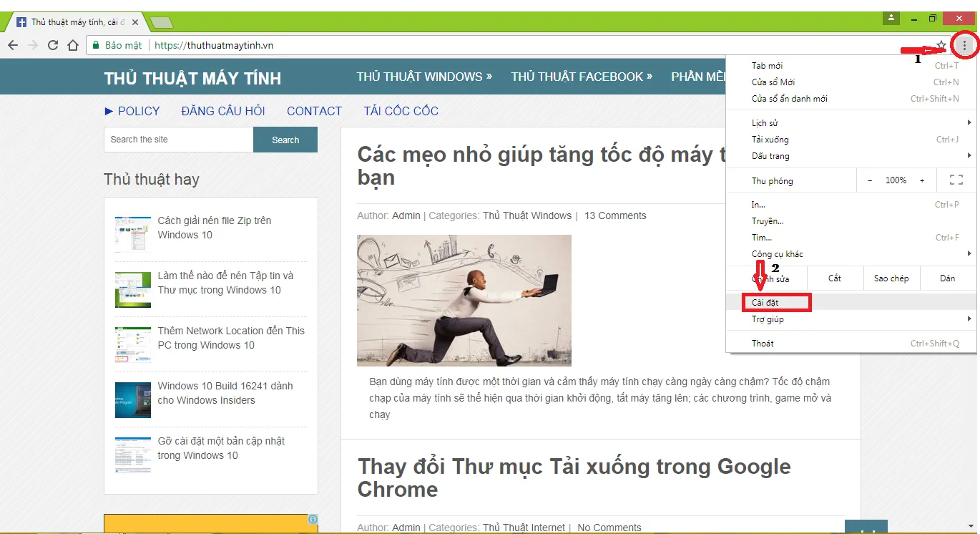Toggle fullscreen from the zoom row
This screenshot has width=980, height=534.
pos(956,180)
